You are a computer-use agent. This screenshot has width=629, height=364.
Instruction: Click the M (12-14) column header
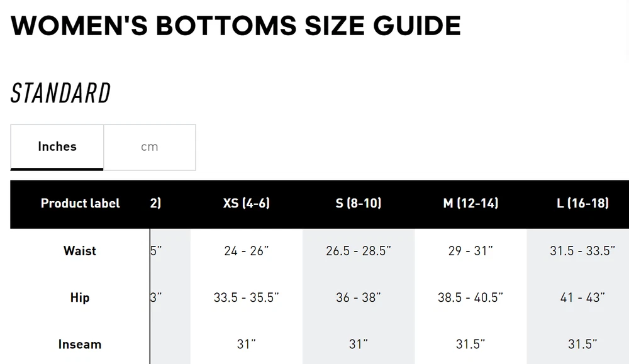point(470,204)
